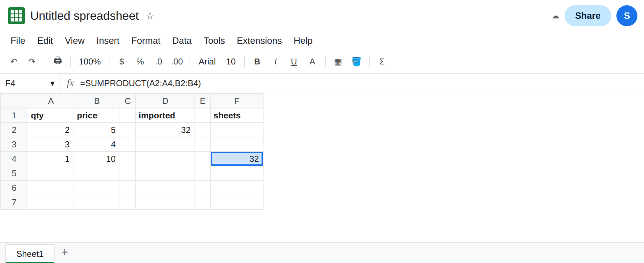This screenshot has height=263, width=644.
Task: Click the Undo arrow
Action: (14, 61)
